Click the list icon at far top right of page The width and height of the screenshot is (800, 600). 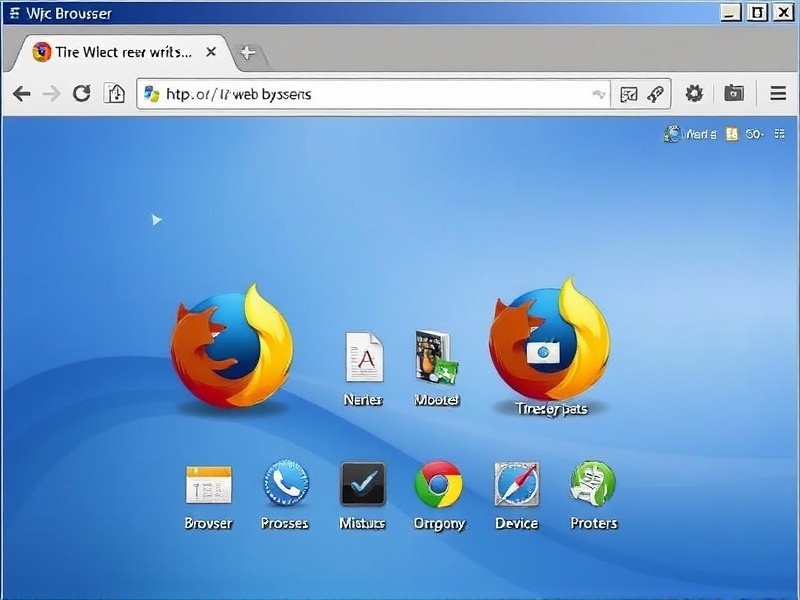tap(780, 134)
